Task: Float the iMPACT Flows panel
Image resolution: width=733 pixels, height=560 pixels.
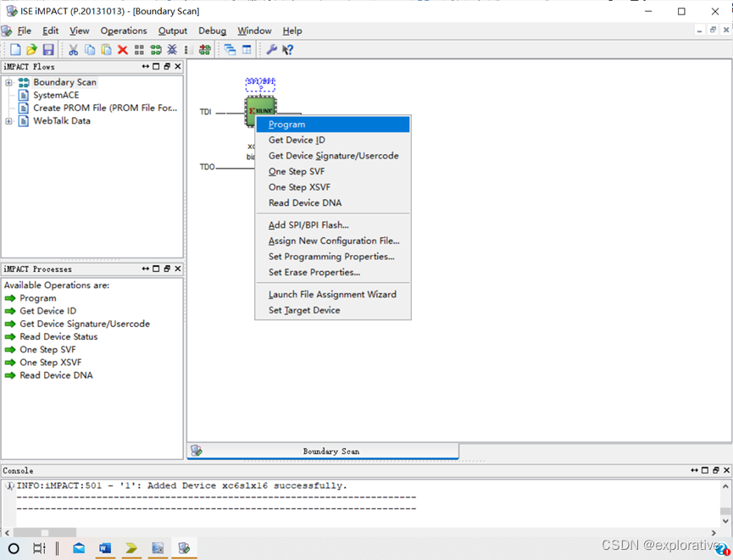Action: click(167, 66)
